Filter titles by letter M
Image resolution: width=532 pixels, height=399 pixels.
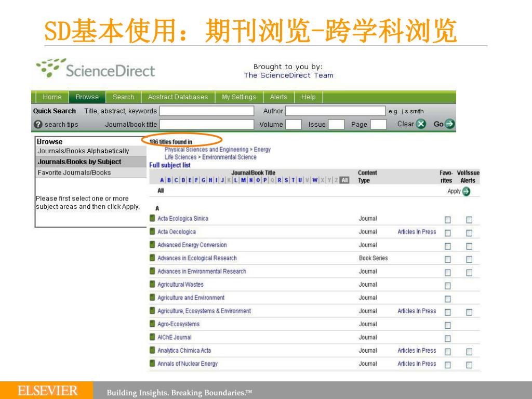pos(243,180)
